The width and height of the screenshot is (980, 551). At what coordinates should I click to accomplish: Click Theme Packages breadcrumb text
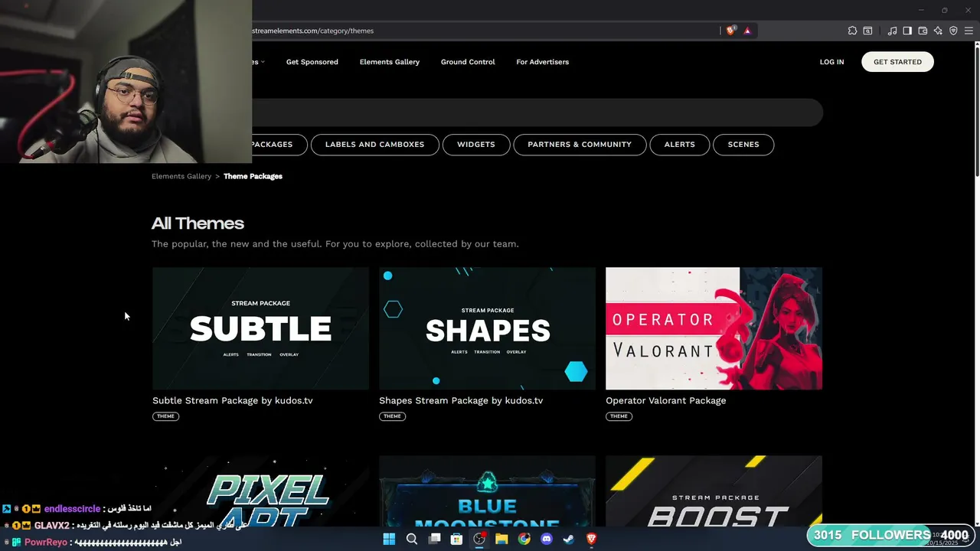pos(253,176)
